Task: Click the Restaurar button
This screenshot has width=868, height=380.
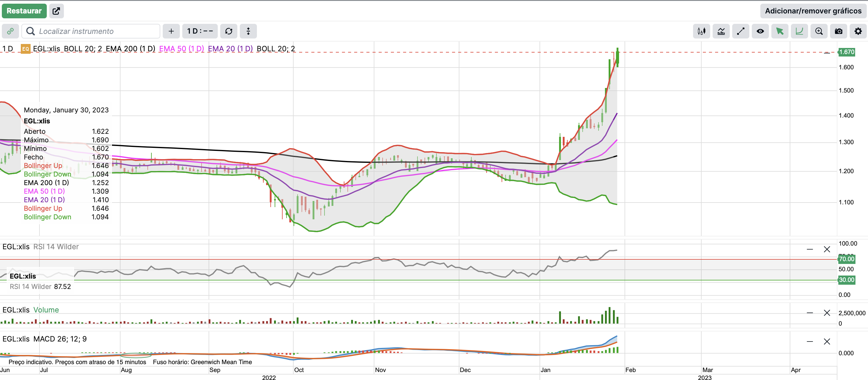Action: [x=24, y=11]
